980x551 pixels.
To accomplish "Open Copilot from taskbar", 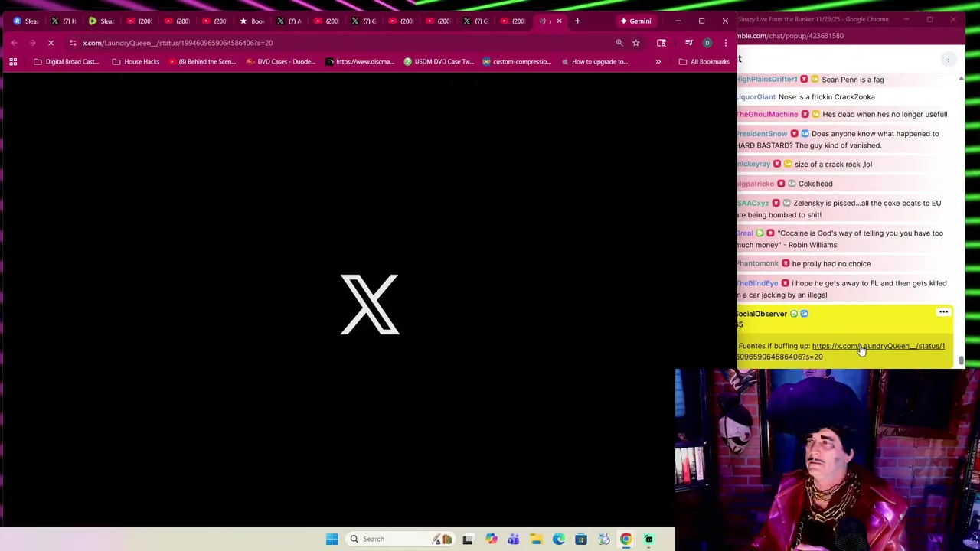I will [491, 539].
